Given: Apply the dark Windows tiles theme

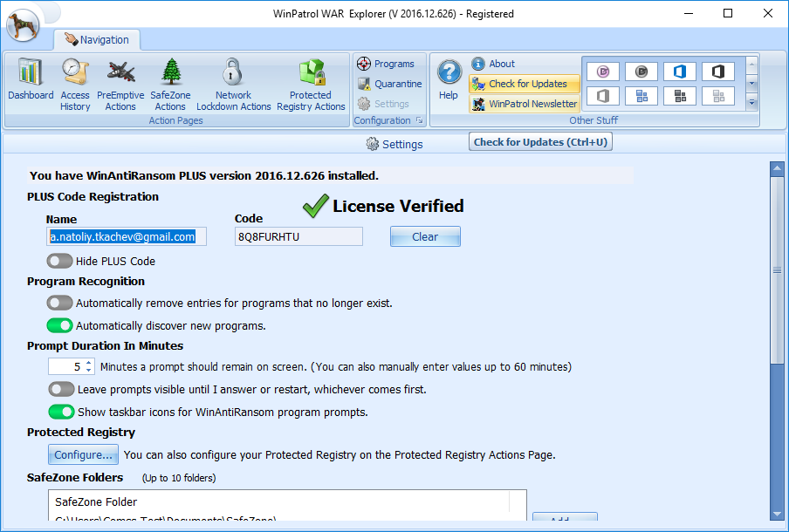Looking at the screenshot, I should tap(680, 96).
